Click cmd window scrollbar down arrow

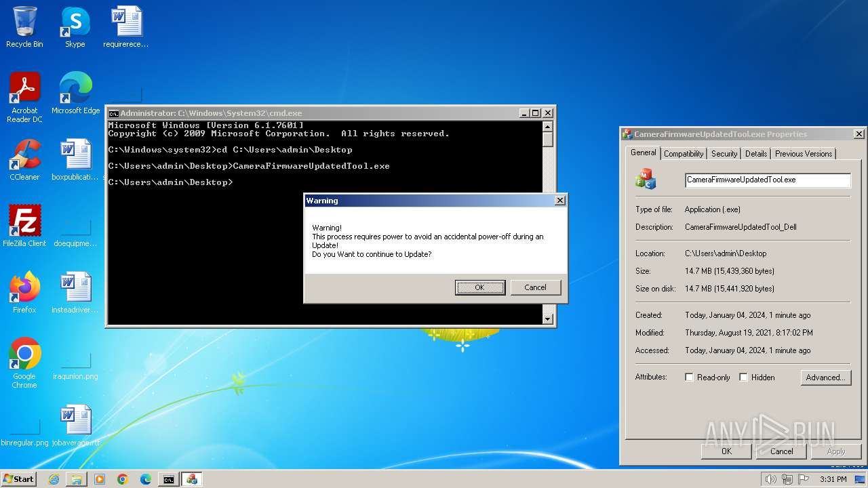click(548, 319)
